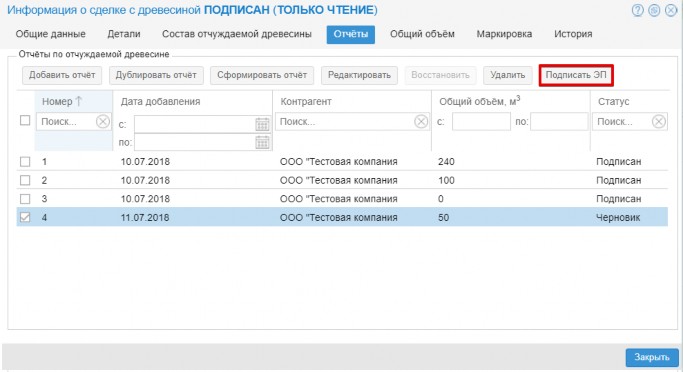
Task: Click the Закрыть button
Action: (652, 357)
